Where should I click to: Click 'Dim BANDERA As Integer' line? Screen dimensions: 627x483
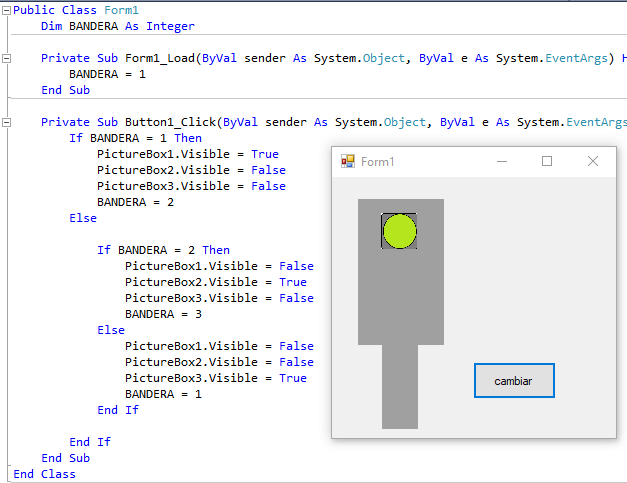(x=118, y=26)
